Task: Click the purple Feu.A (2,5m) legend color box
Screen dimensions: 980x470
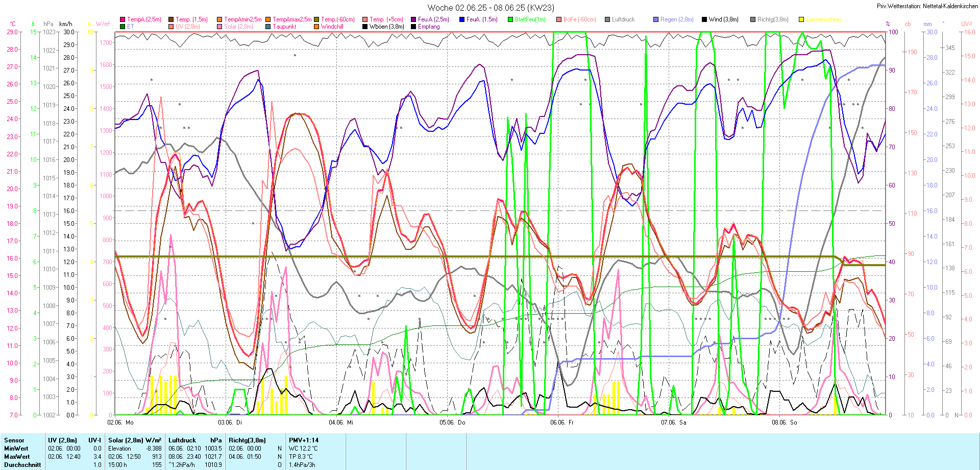Action: pyautogui.click(x=413, y=19)
